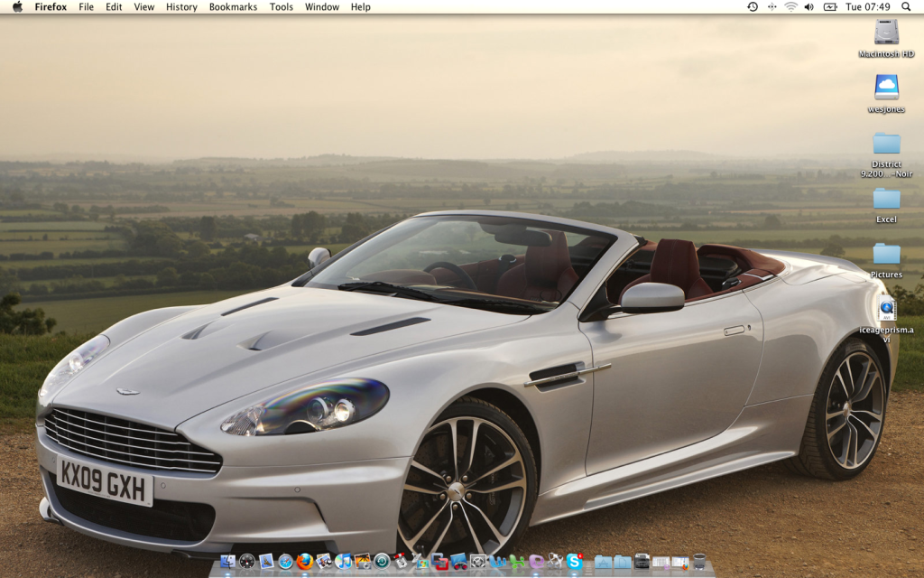Launch Microsoft Word from the Dock
Image resolution: width=924 pixels, height=578 pixels.
[x=497, y=561]
